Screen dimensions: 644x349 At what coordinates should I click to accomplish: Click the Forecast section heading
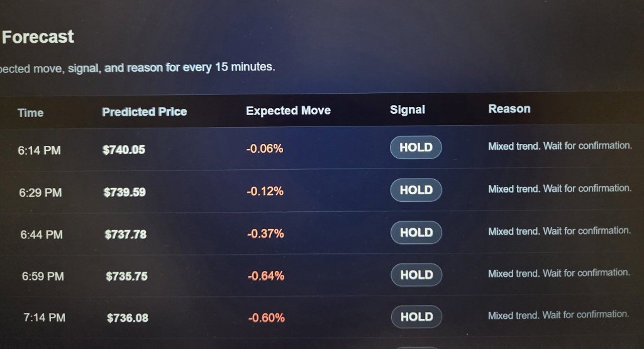[x=38, y=37]
